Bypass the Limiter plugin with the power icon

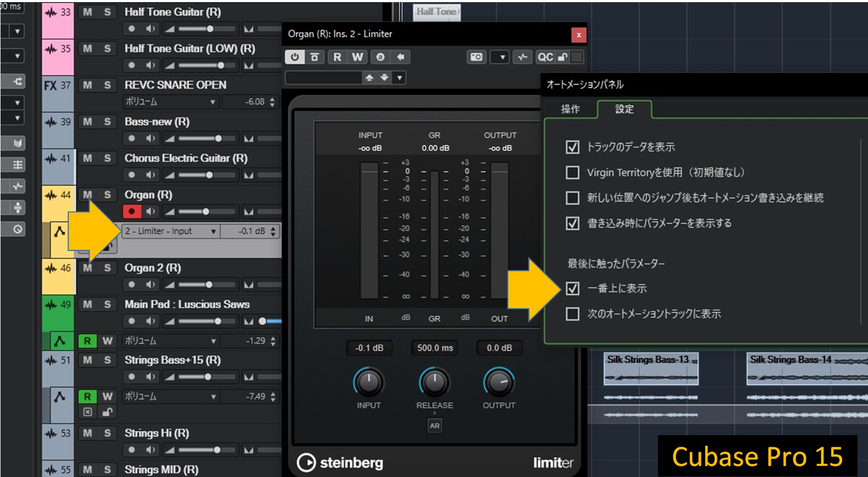pyautogui.click(x=295, y=57)
